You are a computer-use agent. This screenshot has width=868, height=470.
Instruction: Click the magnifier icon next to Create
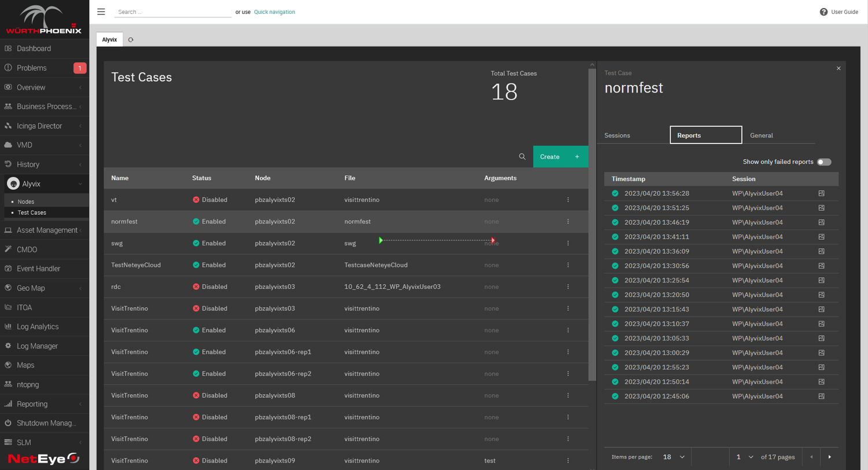point(522,157)
